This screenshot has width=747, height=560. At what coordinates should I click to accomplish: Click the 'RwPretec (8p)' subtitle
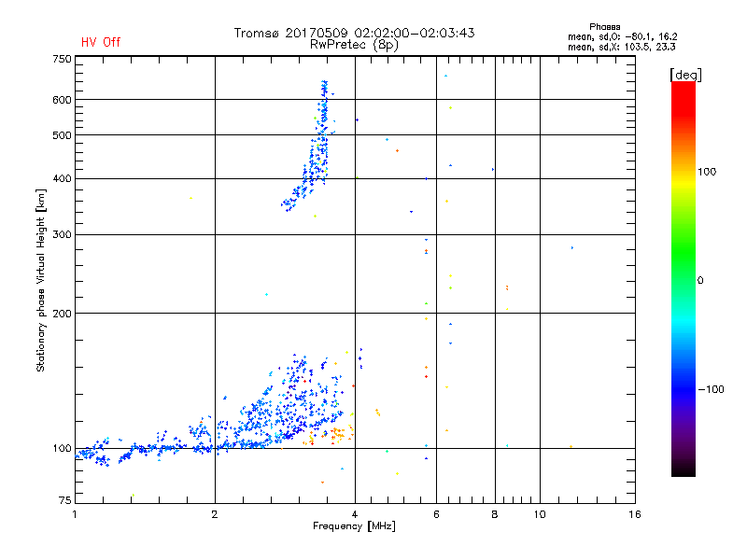tap(354, 45)
